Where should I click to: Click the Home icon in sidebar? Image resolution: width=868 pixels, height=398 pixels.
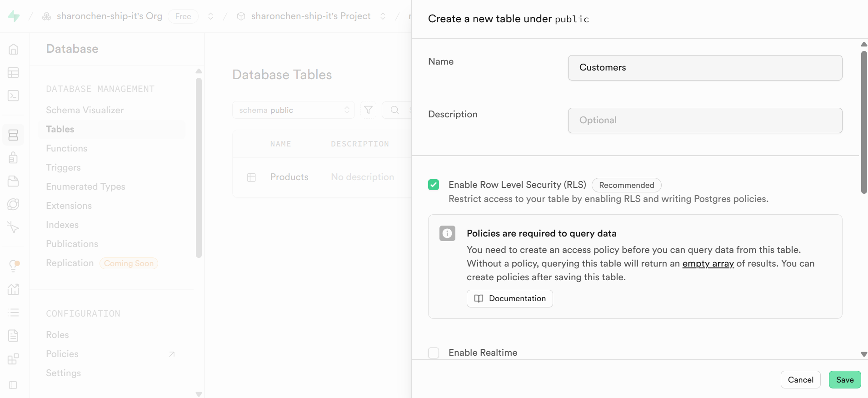pos(13,49)
